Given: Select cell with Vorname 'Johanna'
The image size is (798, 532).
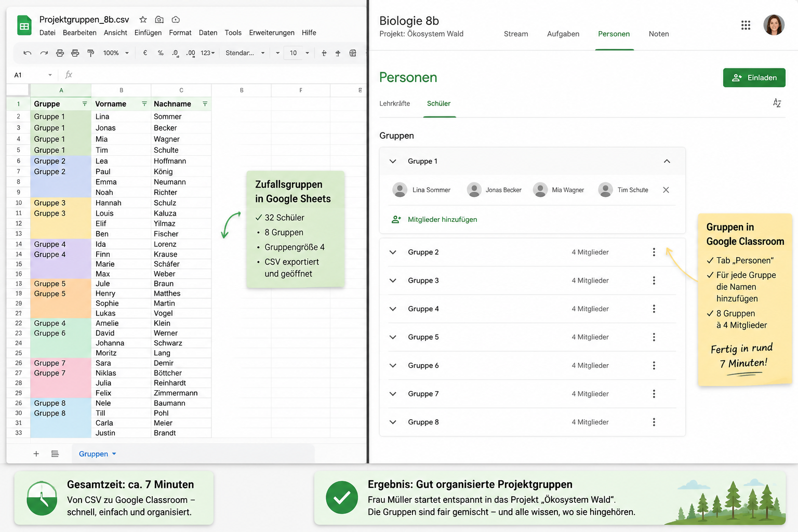Looking at the screenshot, I should click(121, 343).
